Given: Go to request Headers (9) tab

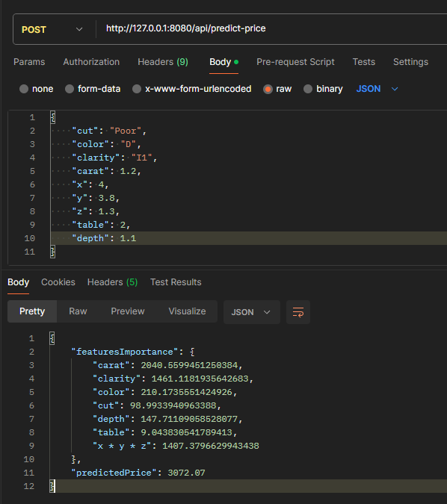Looking at the screenshot, I should click(x=163, y=62).
